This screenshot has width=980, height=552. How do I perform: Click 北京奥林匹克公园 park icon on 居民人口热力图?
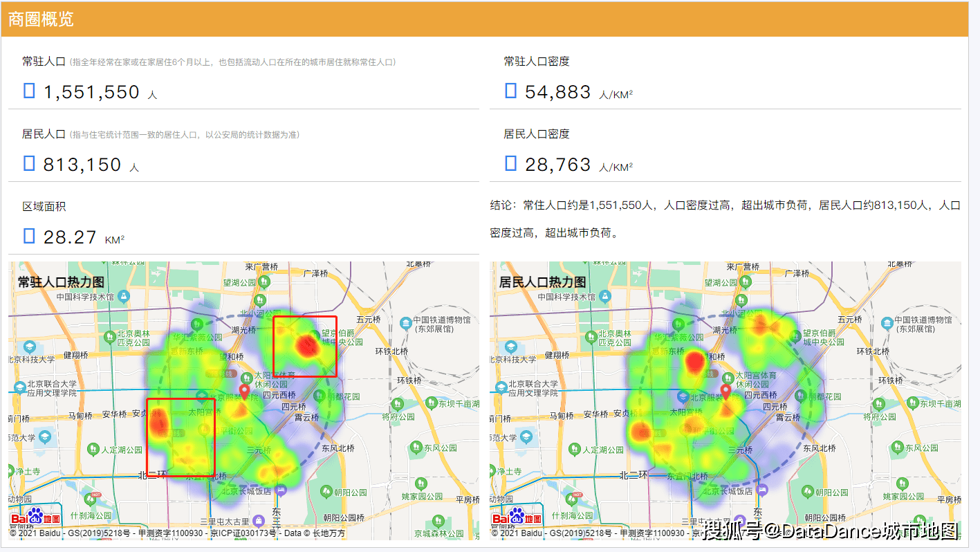tap(591, 337)
